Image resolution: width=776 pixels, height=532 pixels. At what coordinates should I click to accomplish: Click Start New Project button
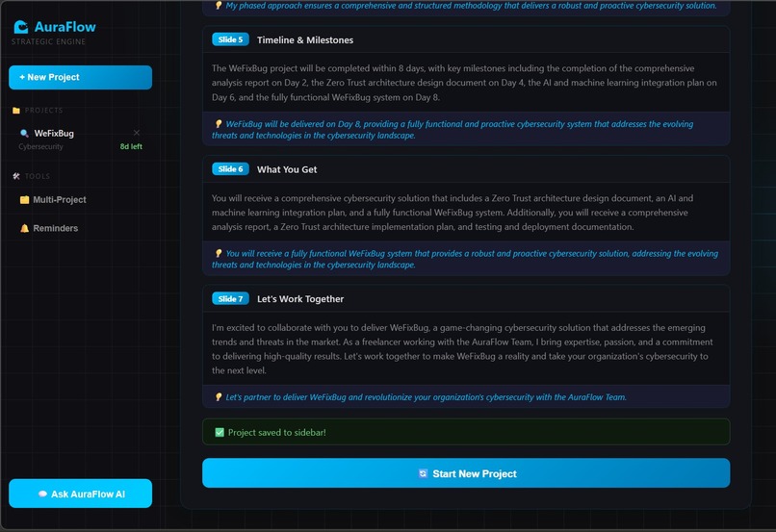coord(466,473)
